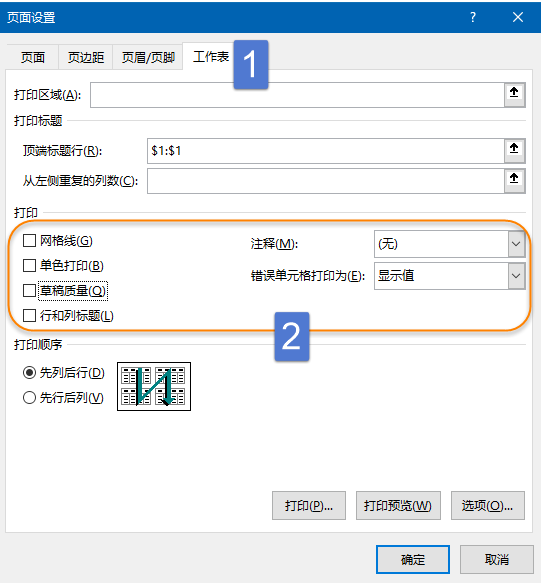Viewport: 541px width, 583px height.
Task: Click the print order preview diagram
Action: coord(154,387)
